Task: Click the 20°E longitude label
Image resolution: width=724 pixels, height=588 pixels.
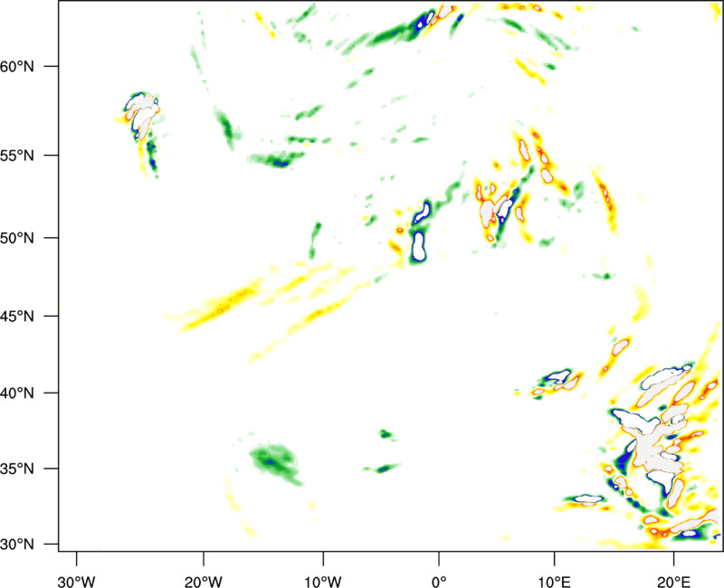Action: click(673, 581)
